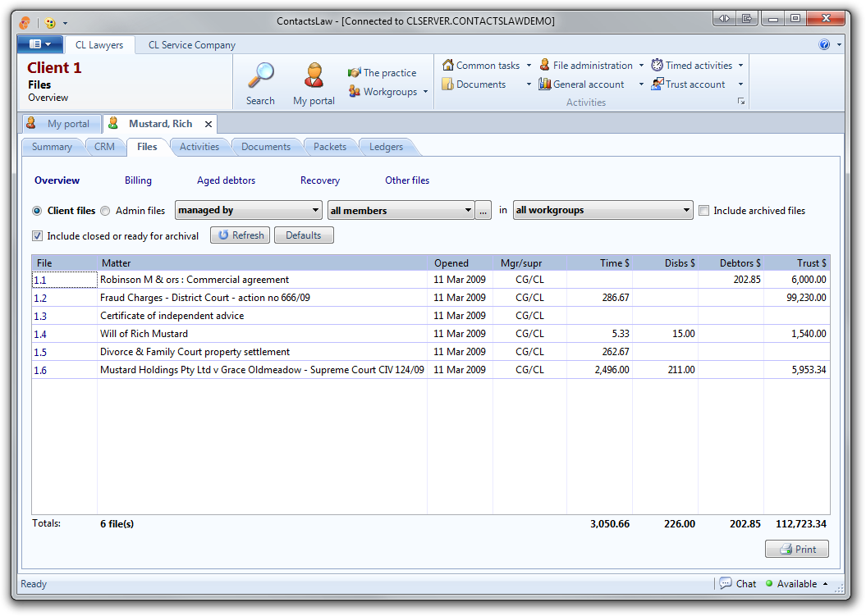Image resolution: width=866 pixels, height=616 pixels.
Task: Click the Trust account icon
Action: pos(657,84)
